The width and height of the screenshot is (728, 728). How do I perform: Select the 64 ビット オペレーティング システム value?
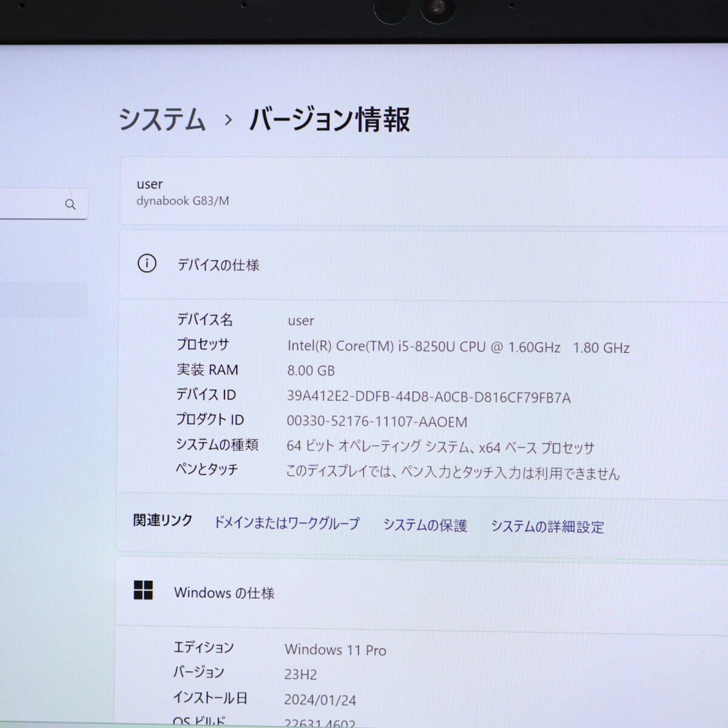[x=440, y=447]
